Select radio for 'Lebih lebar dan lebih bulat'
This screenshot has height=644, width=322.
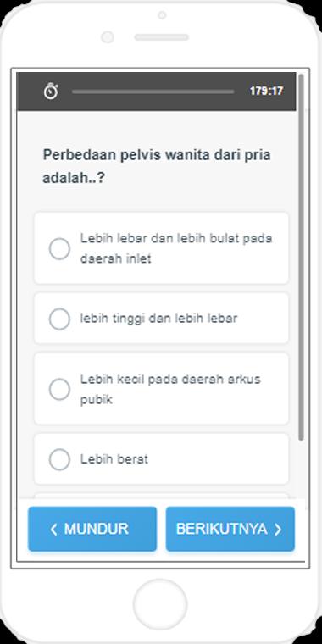coord(59,249)
